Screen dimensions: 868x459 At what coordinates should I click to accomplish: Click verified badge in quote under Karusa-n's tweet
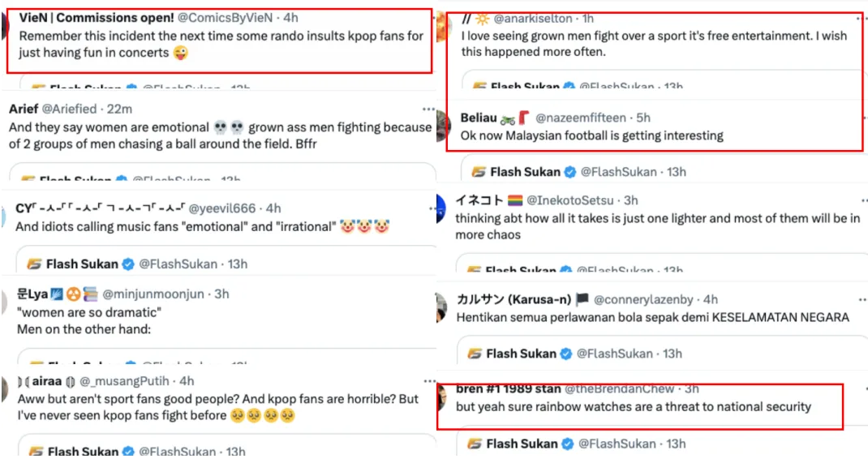pyautogui.click(x=565, y=354)
